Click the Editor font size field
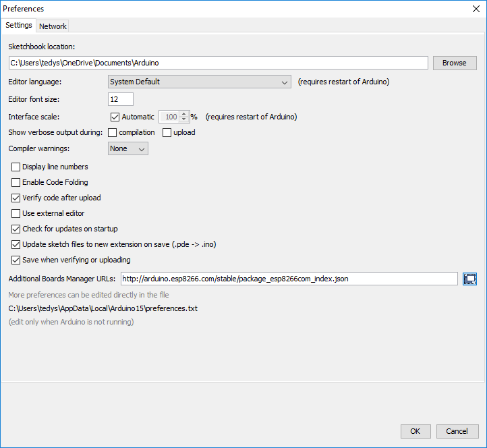The image size is (487, 448). 121,99
